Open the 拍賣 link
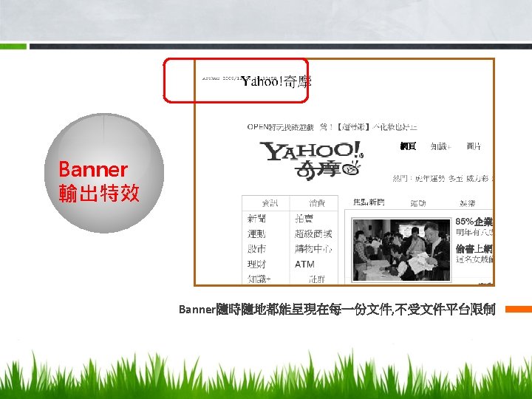Image resolution: width=532 pixels, height=399 pixels. coord(304,219)
